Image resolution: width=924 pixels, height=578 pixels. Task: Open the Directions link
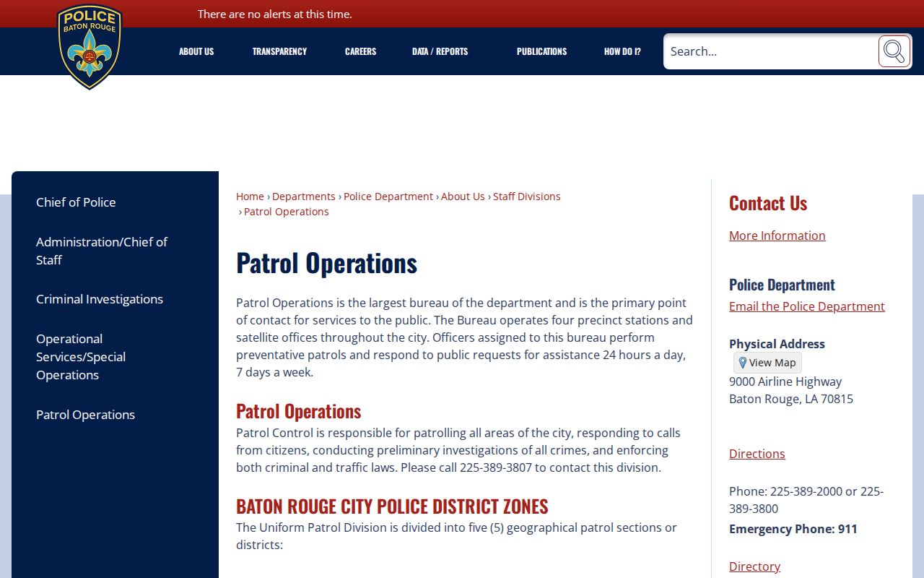tap(757, 454)
